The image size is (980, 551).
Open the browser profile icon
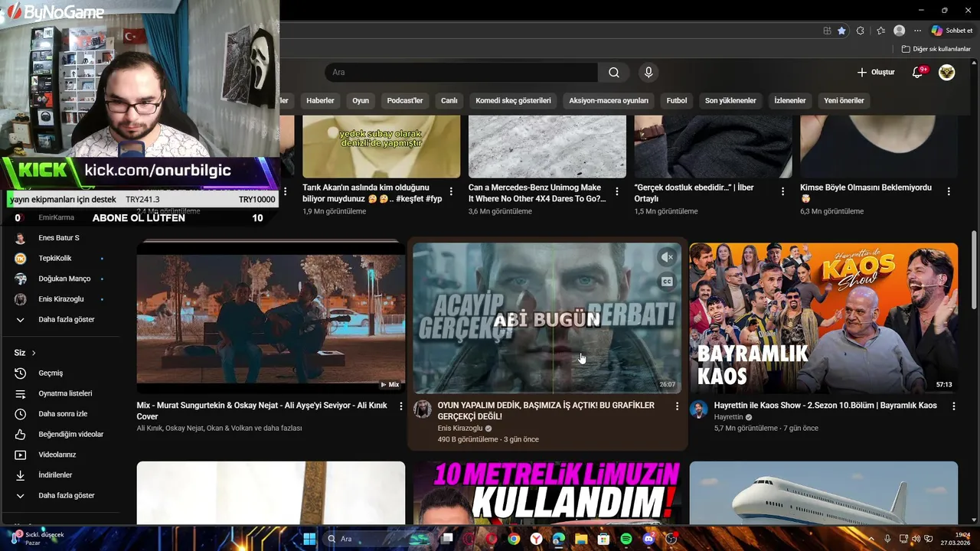point(900,31)
